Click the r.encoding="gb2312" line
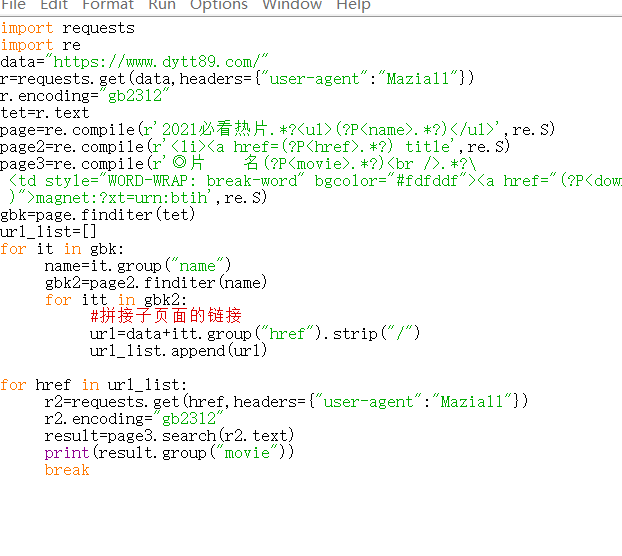This screenshot has width=622, height=556. [x=85, y=96]
